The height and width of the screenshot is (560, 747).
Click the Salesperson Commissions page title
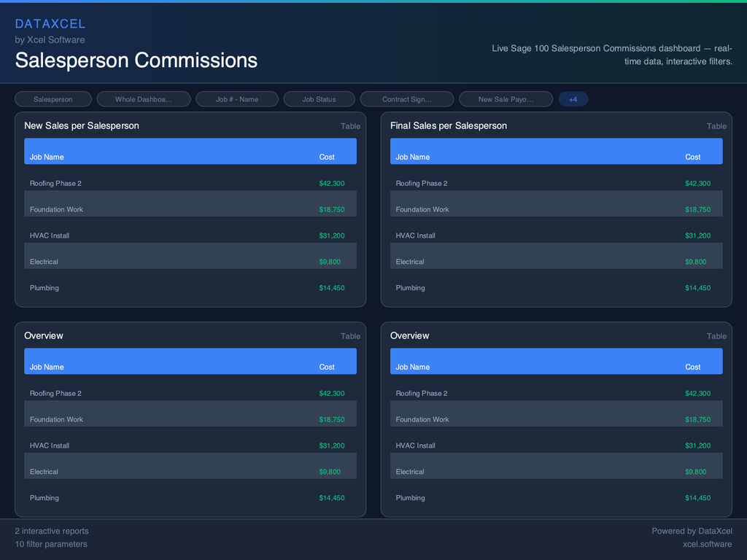click(136, 60)
